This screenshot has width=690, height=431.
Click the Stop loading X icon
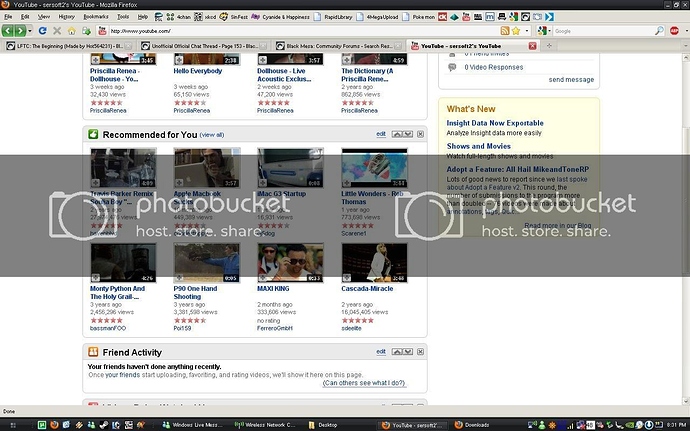[x=57, y=31]
